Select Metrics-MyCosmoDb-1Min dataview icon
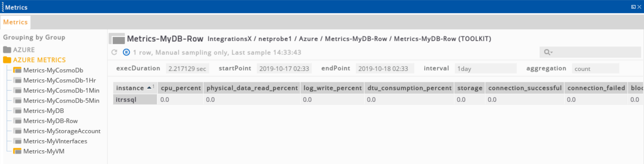This screenshot has height=164, width=644. (x=17, y=90)
